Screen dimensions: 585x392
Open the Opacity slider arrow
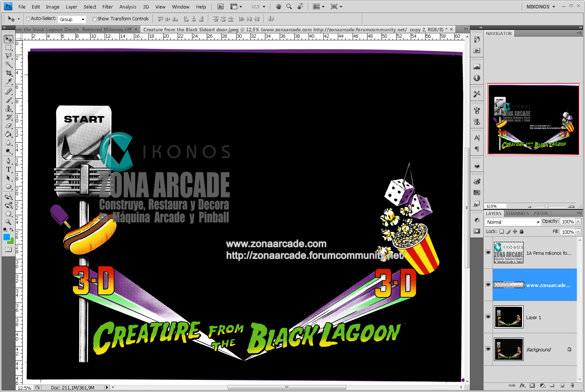click(x=578, y=221)
